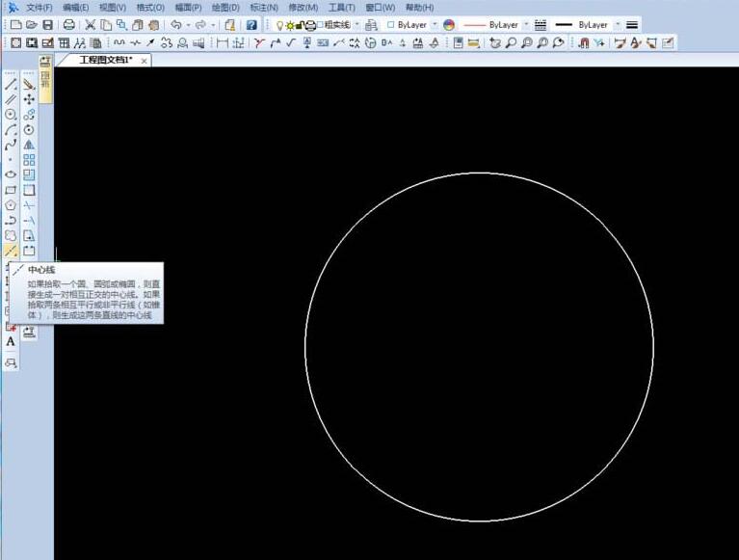Open the 绘图(D) menu
Screen dimensions: 739x560
(x=225, y=8)
